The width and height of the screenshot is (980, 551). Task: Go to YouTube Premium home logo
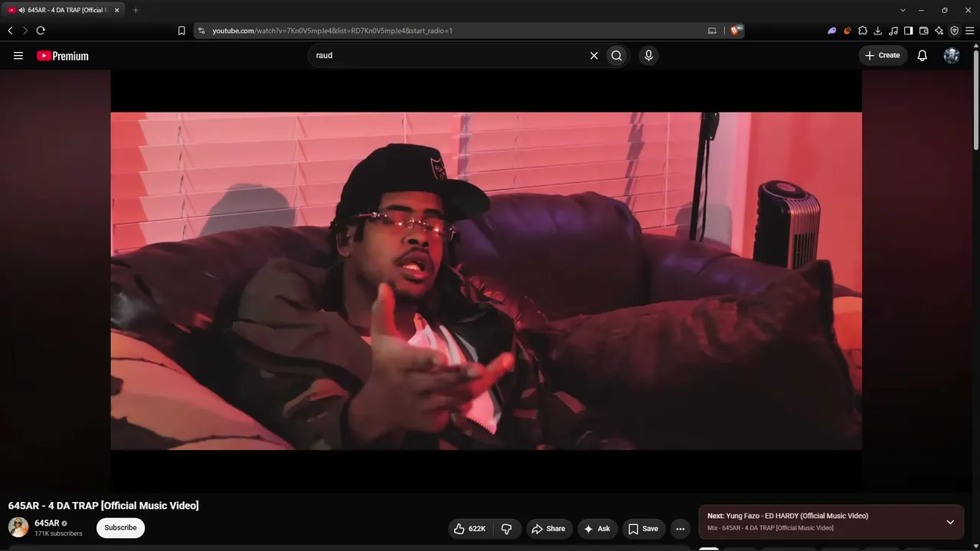(x=63, y=56)
